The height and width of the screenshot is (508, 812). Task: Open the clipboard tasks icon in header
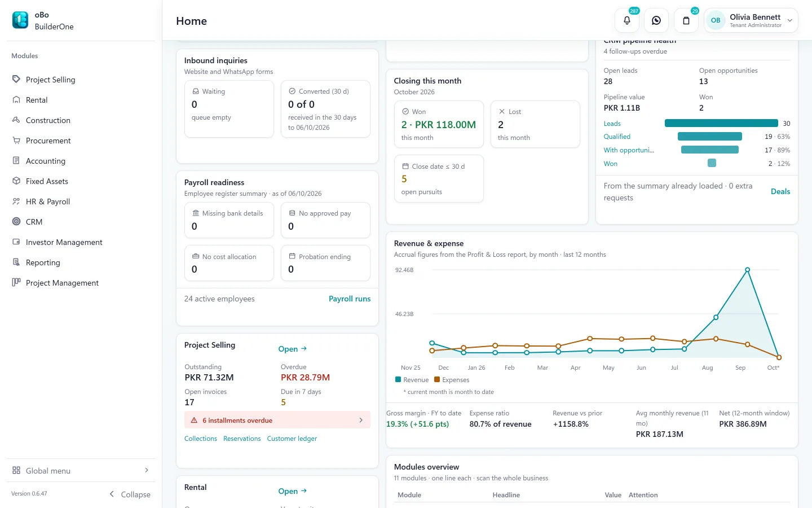pos(686,20)
